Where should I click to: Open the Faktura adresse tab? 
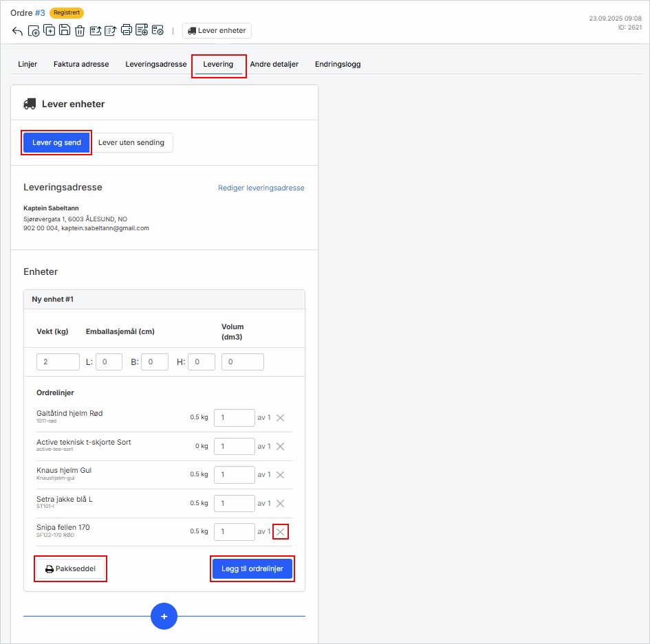point(81,65)
